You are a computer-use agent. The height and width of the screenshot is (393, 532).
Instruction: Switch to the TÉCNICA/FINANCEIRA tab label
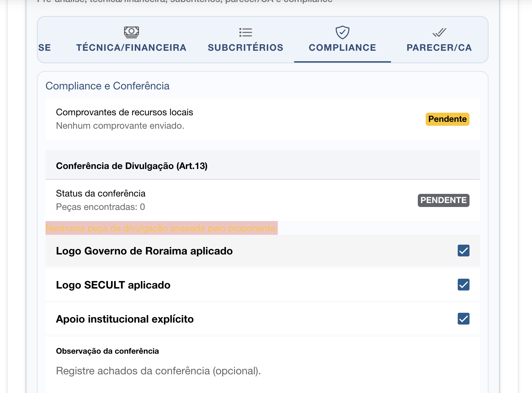point(132,48)
